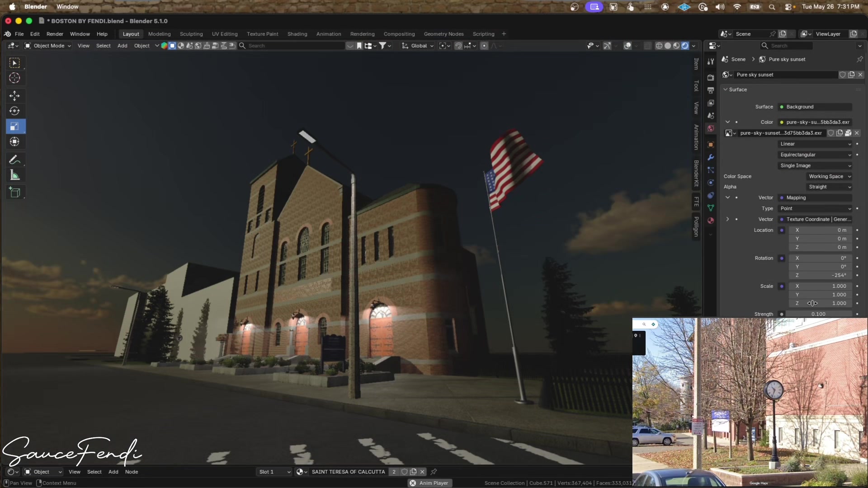Click the viewport header Search field
Screen dimensions: 868x488
point(292,46)
